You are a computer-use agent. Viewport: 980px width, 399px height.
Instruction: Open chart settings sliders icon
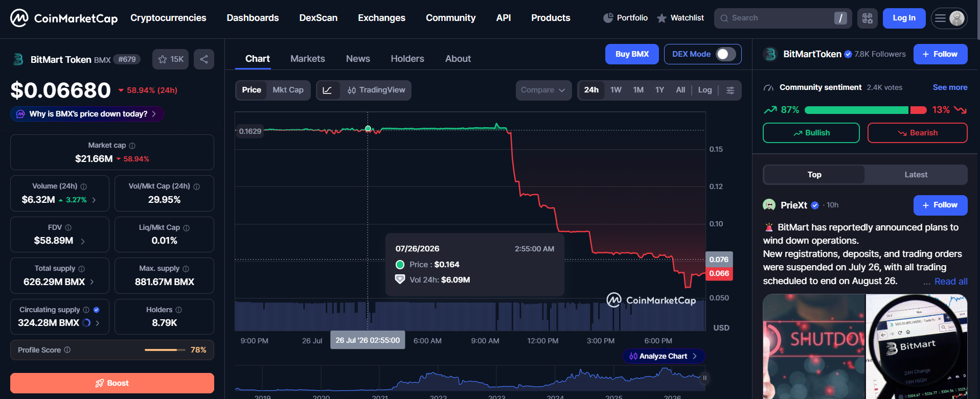click(731, 90)
